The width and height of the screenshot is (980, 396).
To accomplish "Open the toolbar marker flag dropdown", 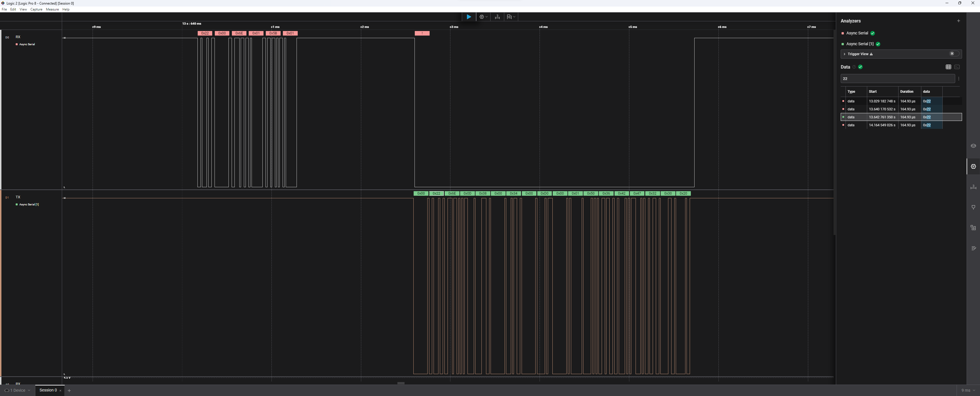I will pyautogui.click(x=511, y=17).
